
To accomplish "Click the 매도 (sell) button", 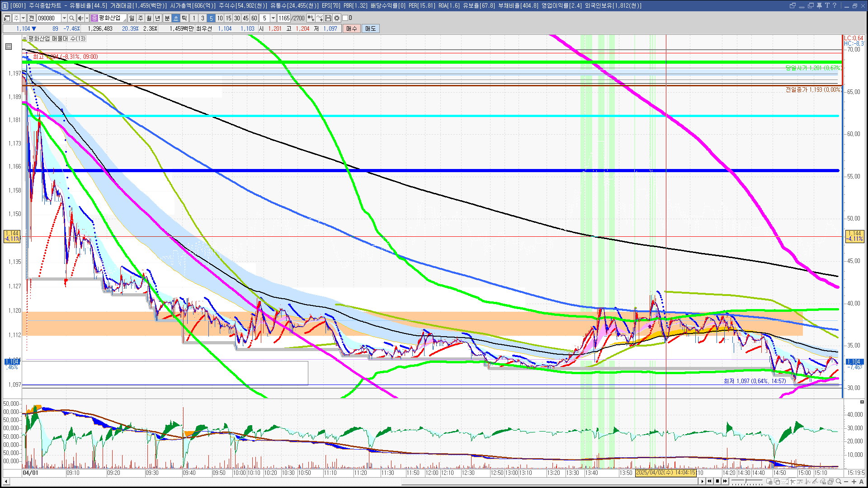I will coord(371,28).
